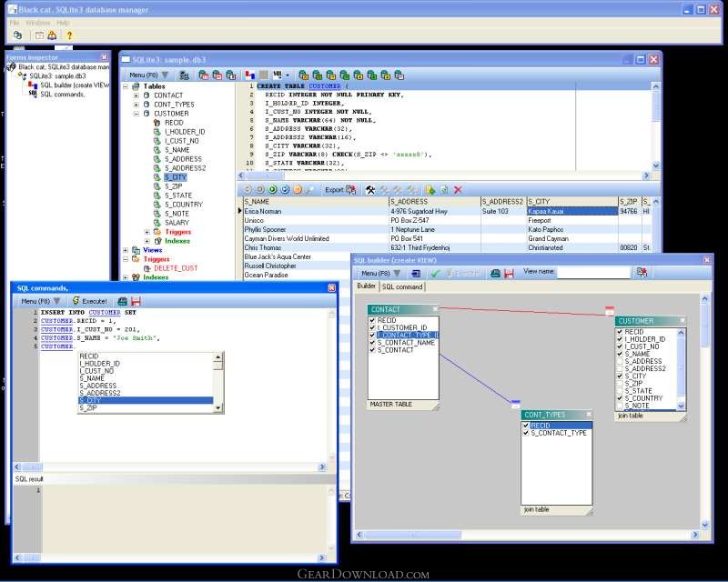Switch to the Builder tab
728x582 pixels.
[367, 286]
